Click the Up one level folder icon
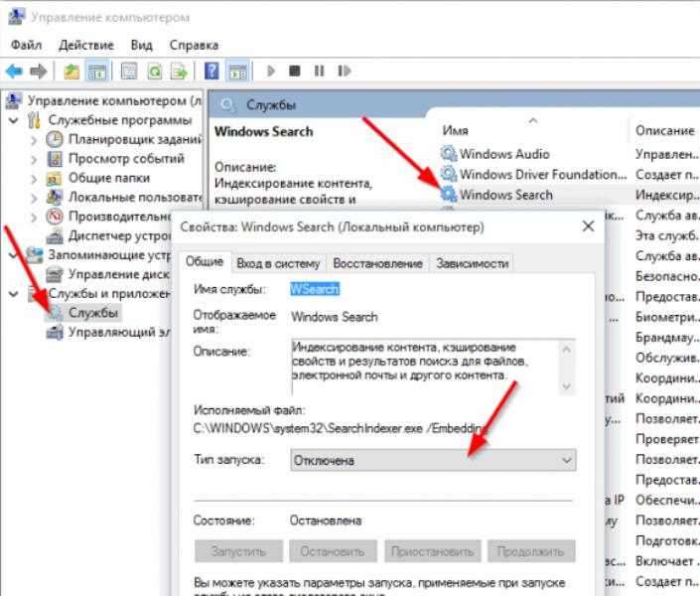 [x=71, y=72]
